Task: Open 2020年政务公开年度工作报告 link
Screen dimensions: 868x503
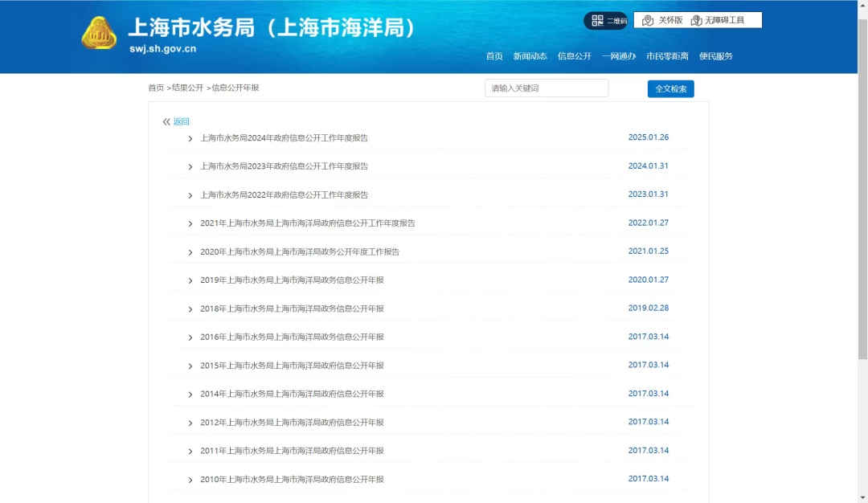Action: (300, 251)
